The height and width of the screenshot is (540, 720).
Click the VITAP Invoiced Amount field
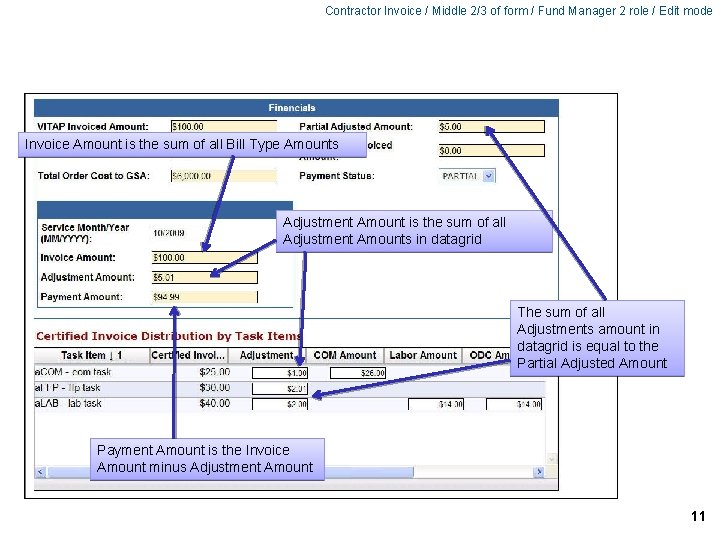click(224, 127)
